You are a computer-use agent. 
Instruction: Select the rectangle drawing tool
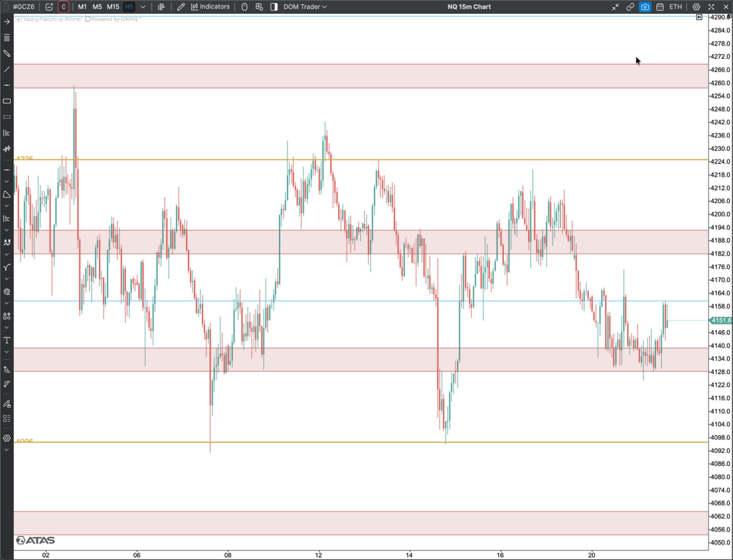[x=7, y=101]
